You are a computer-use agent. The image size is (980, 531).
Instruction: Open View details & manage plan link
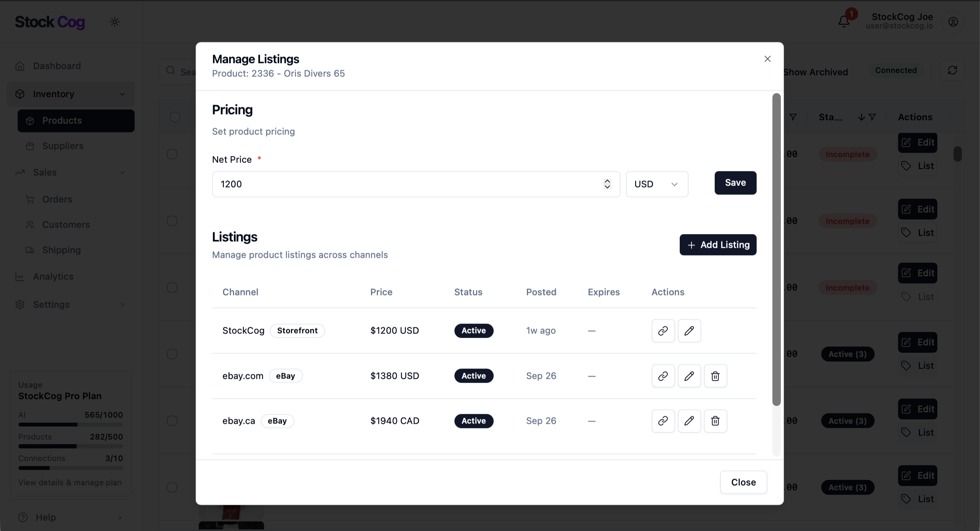[x=70, y=482]
